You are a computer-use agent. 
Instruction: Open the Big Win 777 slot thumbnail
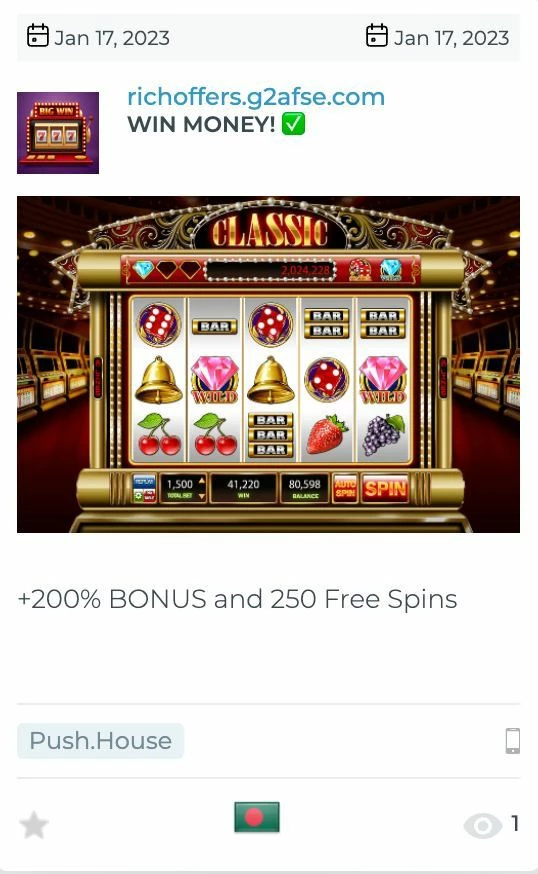(x=58, y=133)
